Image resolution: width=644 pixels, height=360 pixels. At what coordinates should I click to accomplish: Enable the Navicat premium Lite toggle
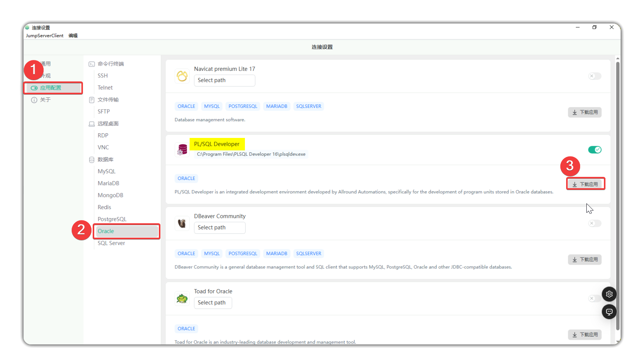point(595,76)
